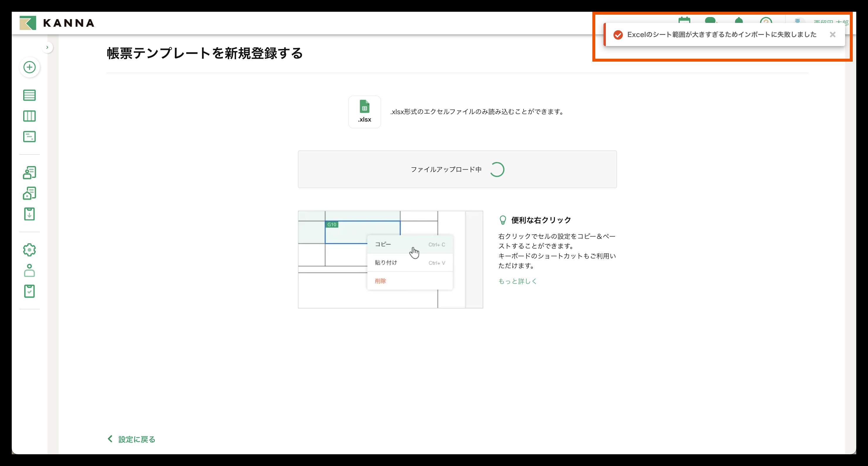Dismiss the Excel import failed notification
The height and width of the screenshot is (466, 868).
click(832, 34)
